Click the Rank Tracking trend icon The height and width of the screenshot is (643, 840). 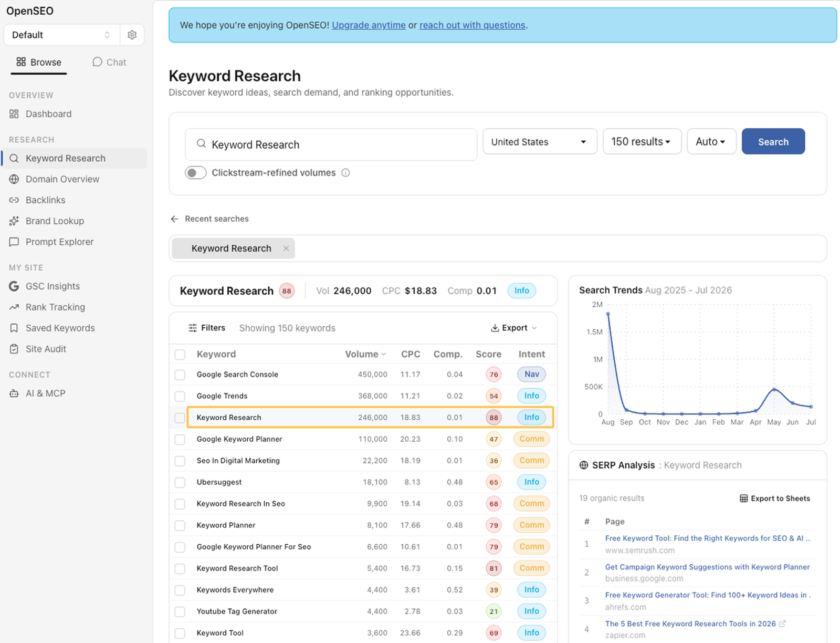pyautogui.click(x=14, y=307)
